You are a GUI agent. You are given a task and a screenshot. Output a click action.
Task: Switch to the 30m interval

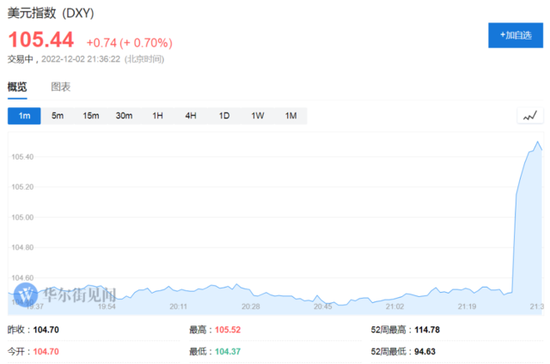coord(124,116)
